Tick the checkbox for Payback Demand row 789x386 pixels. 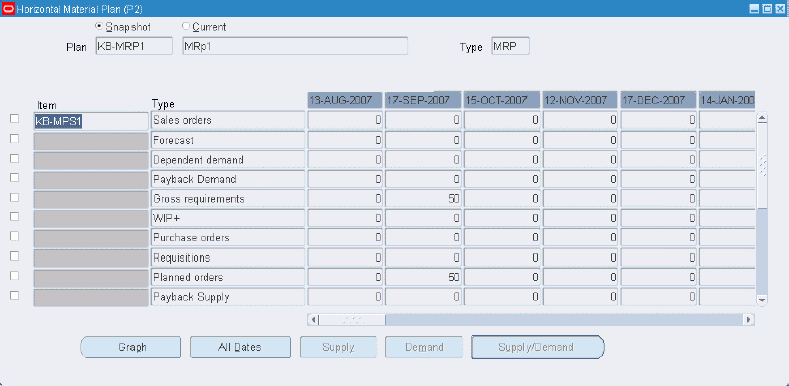(15, 178)
